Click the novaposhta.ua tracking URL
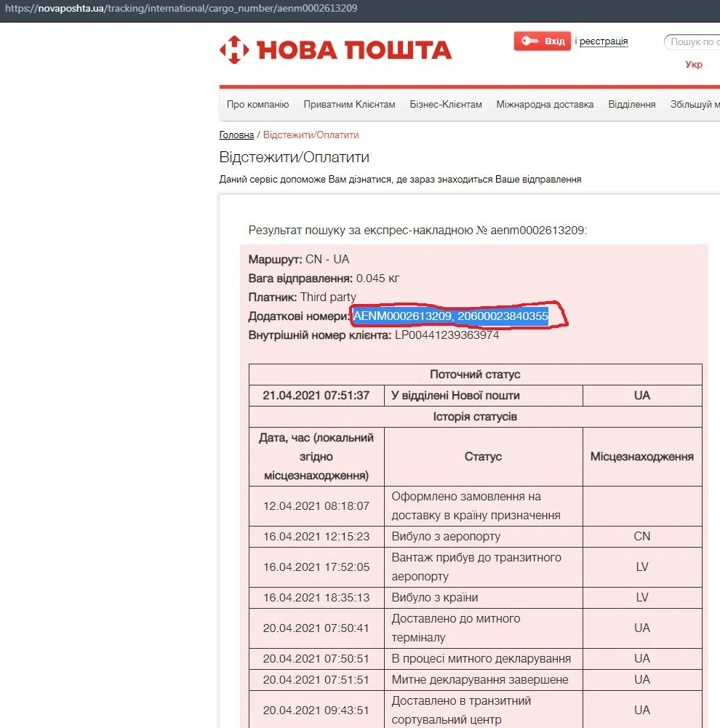Image resolution: width=720 pixels, height=728 pixels. [181, 8]
